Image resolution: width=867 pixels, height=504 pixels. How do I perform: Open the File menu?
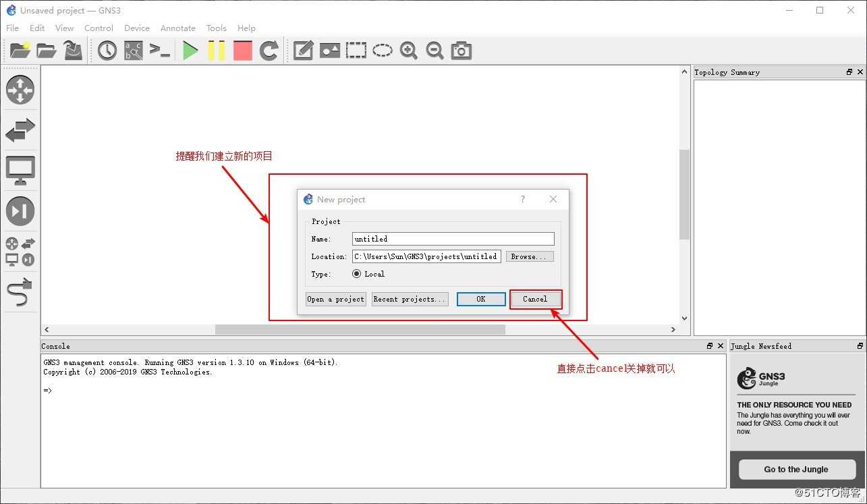coord(12,28)
